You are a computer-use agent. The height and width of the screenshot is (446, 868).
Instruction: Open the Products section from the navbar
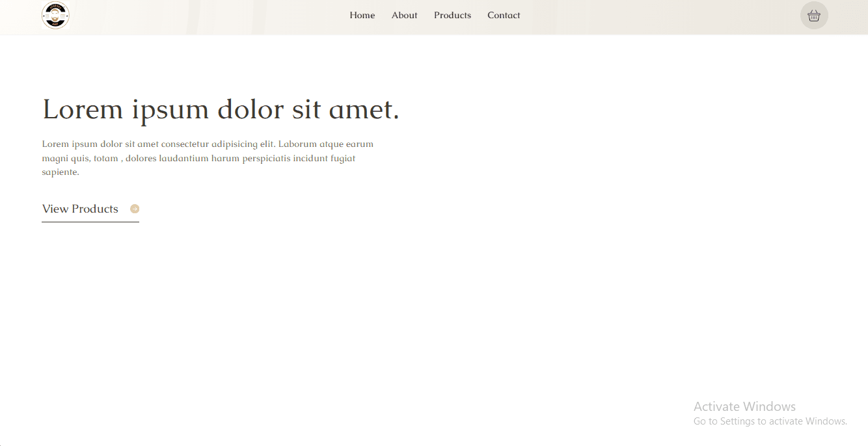point(452,15)
